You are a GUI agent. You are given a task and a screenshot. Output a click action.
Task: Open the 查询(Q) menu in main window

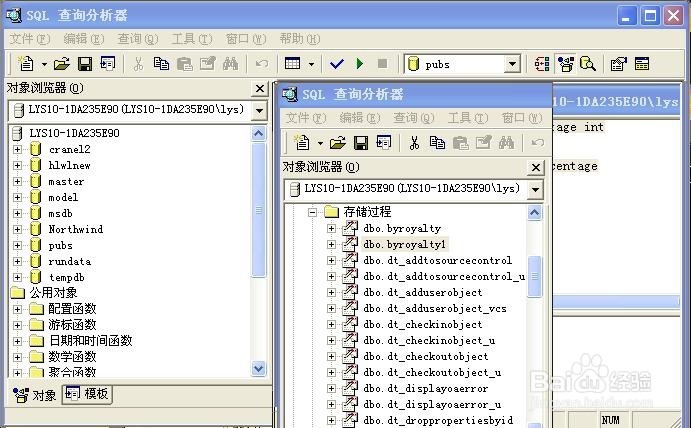(137, 39)
